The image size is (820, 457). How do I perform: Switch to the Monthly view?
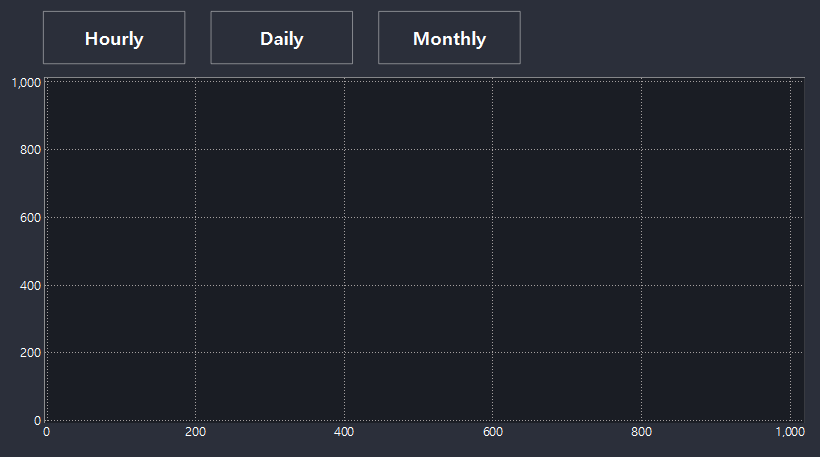click(x=449, y=38)
